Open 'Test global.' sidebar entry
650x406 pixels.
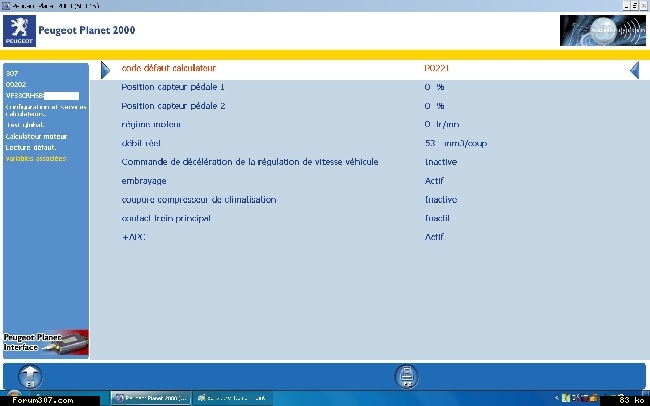click(x=25, y=125)
